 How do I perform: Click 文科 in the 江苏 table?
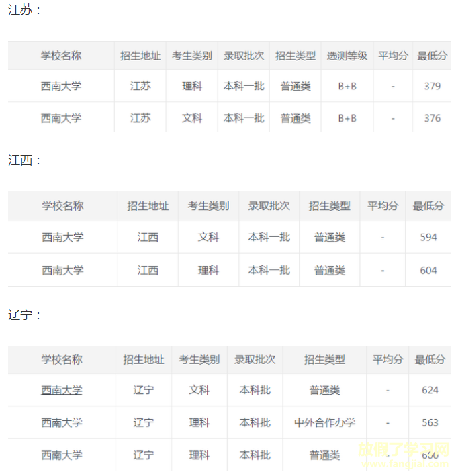pyautogui.click(x=192, y=117)
